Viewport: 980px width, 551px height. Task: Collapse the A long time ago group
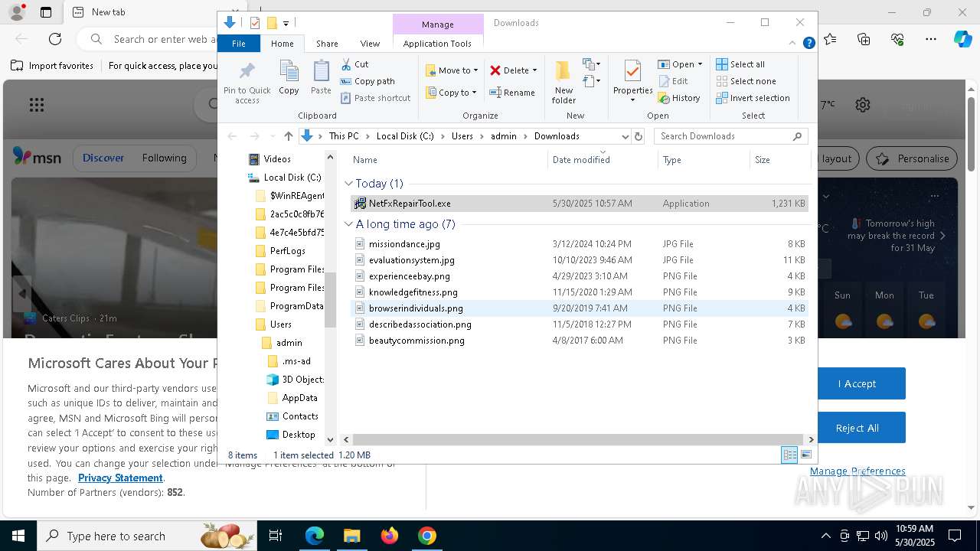click(348, 224)
